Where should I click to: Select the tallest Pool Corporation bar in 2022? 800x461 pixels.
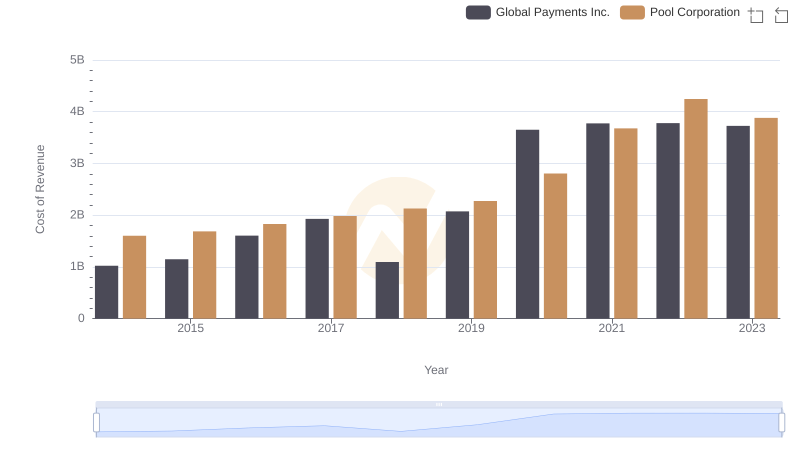tap(695, 209)
